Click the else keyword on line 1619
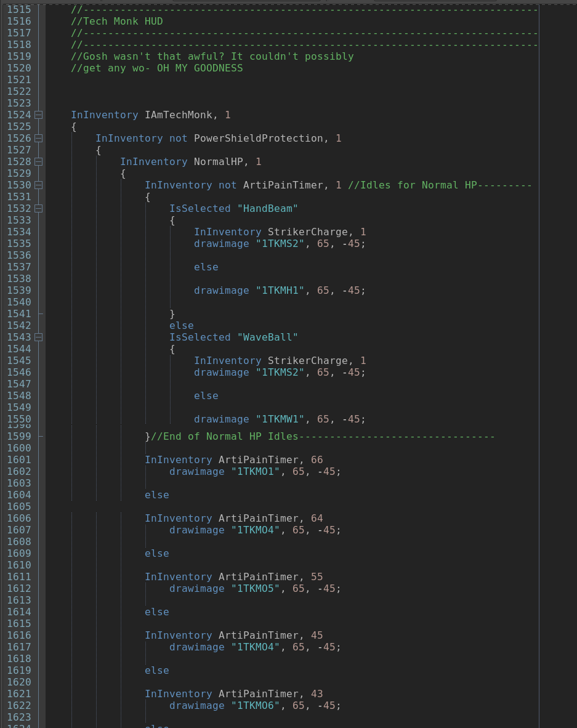Image resolution: width=577 pixels, height=728 pixels. pyautogui.click(x=157, y=671)
